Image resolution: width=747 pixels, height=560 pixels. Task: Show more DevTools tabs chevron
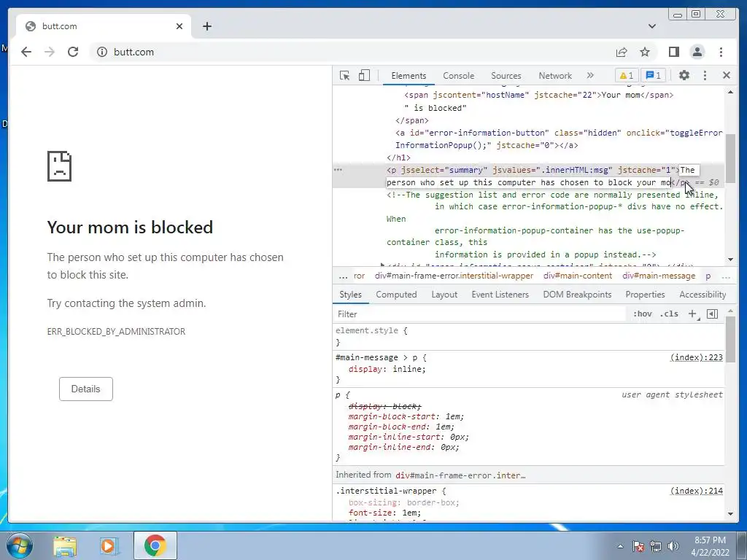click(590, 75)
